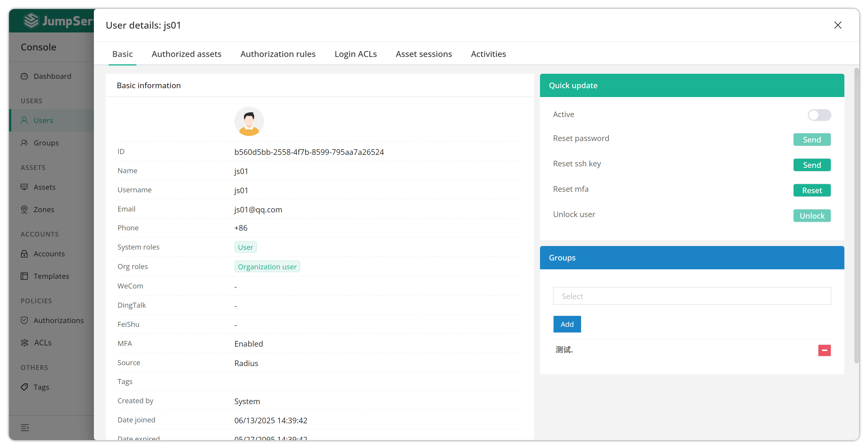Open Zones via its location icon
Viewport: 868px width, 446px height.
coord(24,209)
